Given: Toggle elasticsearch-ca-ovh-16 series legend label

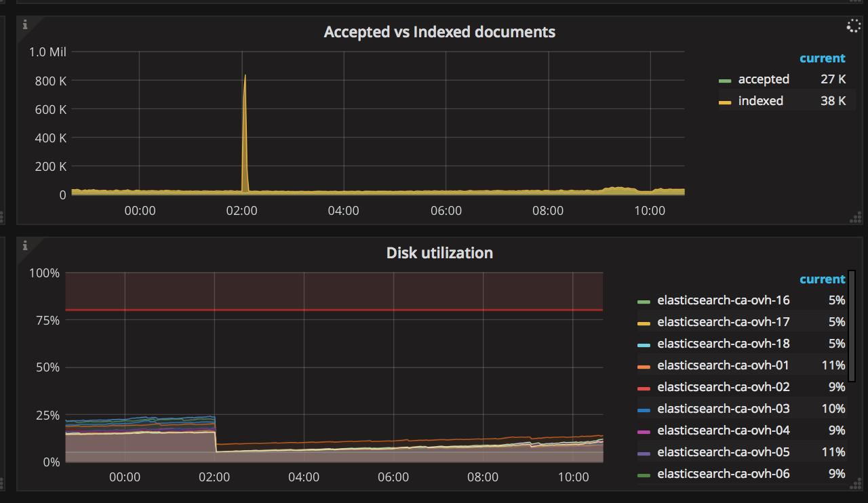Looking at the screenshot, I should point(724,300).
